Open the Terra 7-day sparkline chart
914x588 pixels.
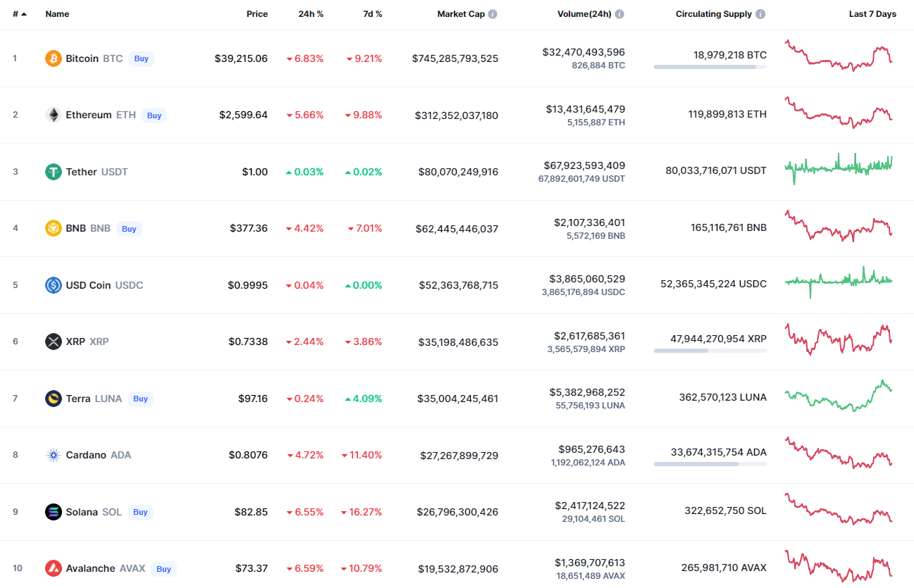(x=838, y=396)
